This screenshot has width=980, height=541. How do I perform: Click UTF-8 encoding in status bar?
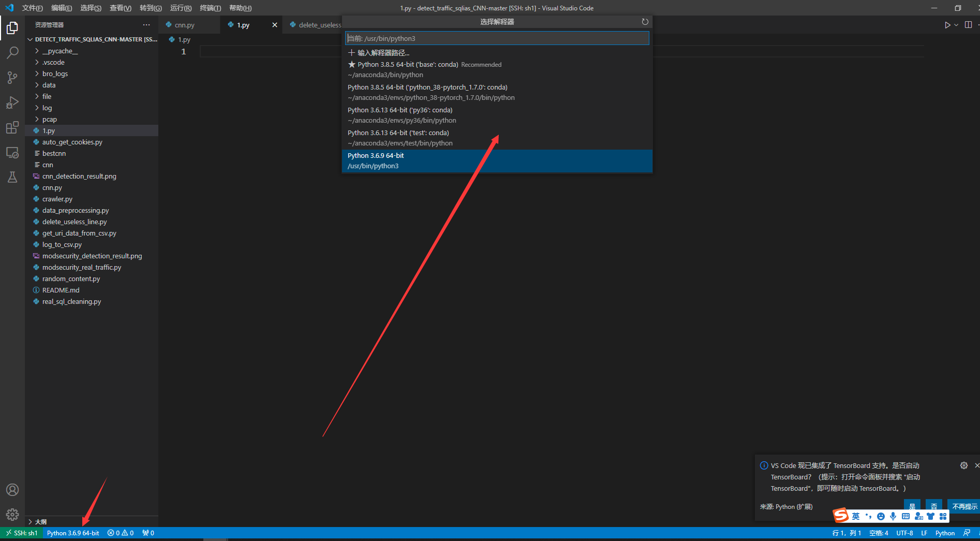(x=904, y=533)
